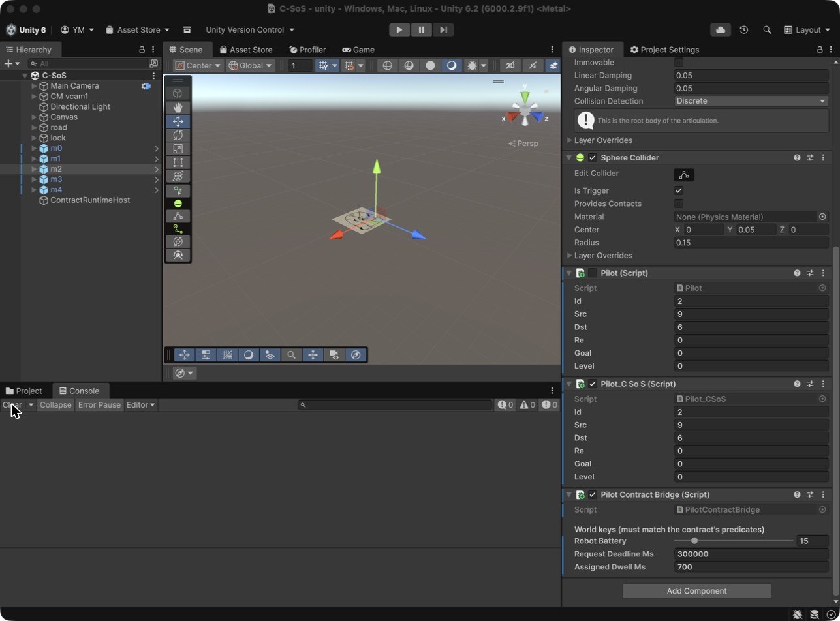Disable the Sphere Collider component checkbox

[x=593, y=158]
